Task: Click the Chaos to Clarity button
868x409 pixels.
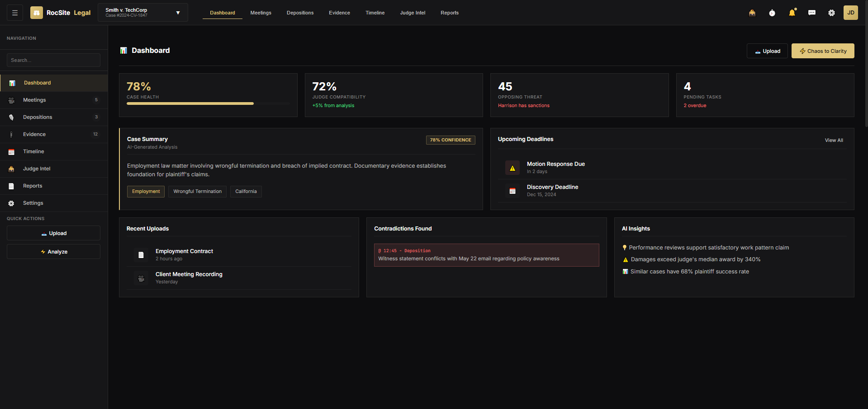Action: pos(822,51)
